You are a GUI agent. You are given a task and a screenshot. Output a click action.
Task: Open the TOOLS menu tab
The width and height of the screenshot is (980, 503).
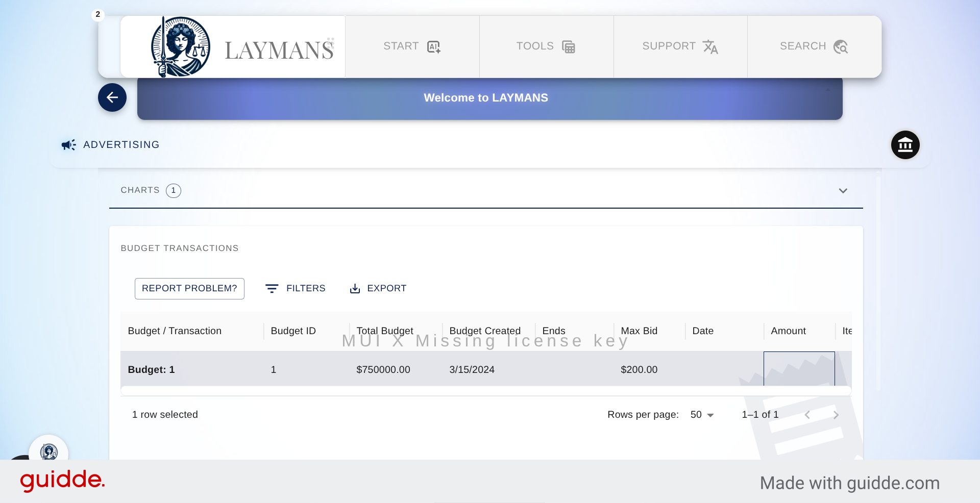tap(546, 47)
